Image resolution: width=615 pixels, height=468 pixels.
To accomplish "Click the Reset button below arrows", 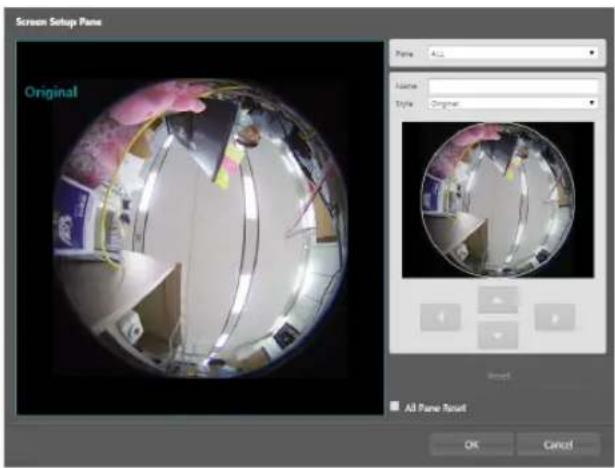I will [499, 376].
